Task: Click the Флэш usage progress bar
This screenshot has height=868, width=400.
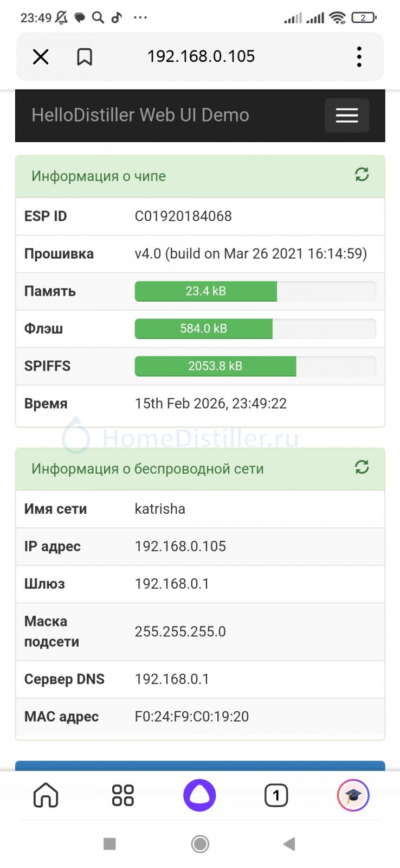Action: [x=255, y=329]
